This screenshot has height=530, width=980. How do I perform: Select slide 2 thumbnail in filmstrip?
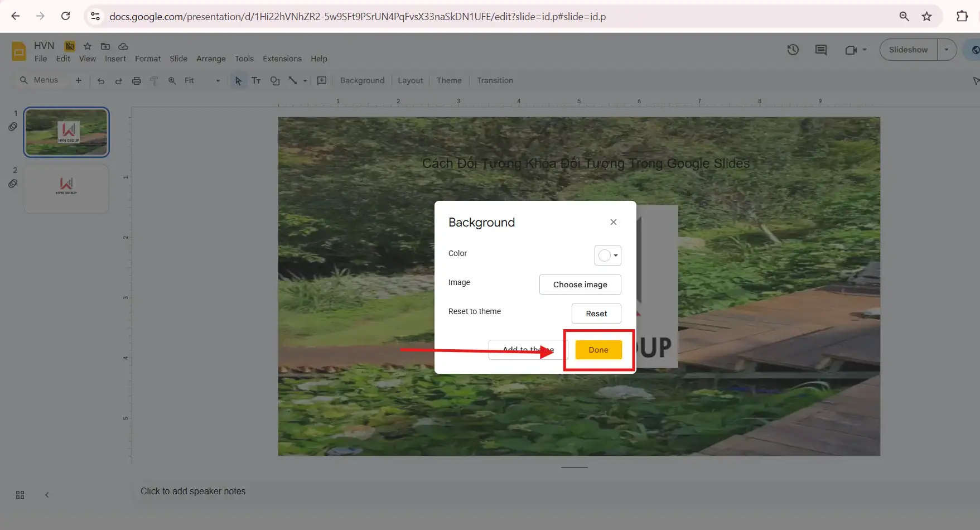(x=66, y=189)
